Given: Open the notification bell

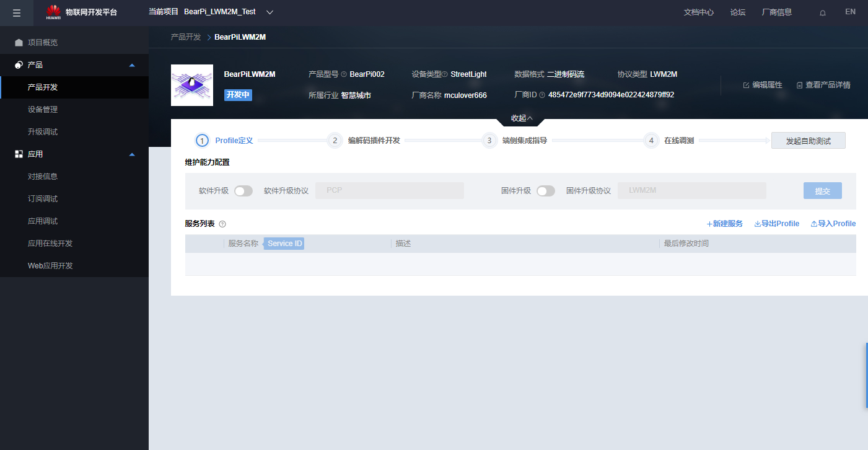Looking at the screenshot, I should (823, 12).
